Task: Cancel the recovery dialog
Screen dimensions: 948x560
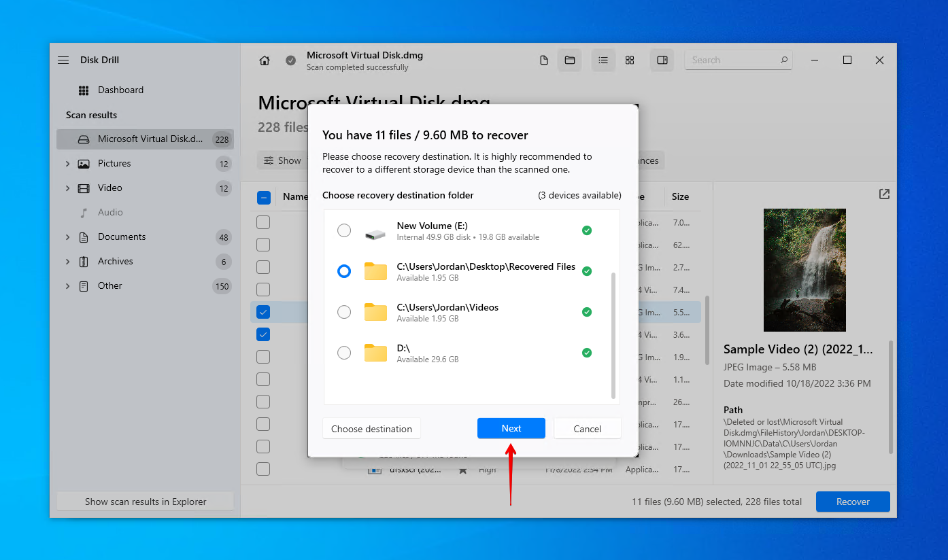Action: 588,429
